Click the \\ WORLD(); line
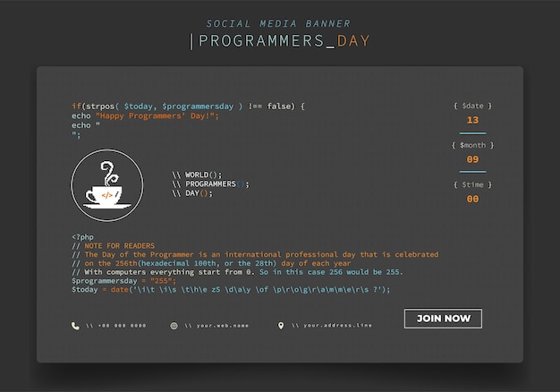 coord(197,175)
